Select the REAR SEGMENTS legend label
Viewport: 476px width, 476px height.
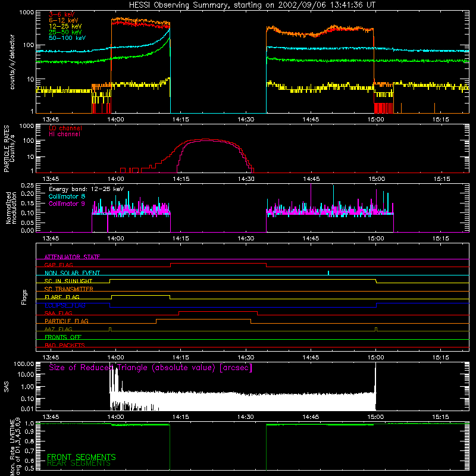[x=79, y=464]
